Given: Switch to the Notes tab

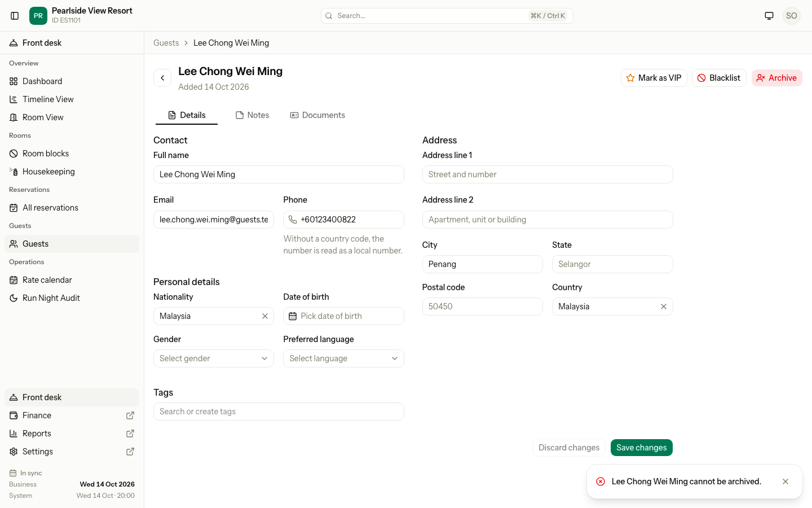Looking at the screenshot, I should (x=252, y=115).
